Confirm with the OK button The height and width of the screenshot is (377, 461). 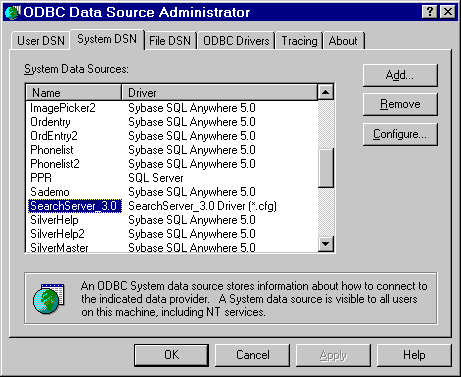pyautogui.click(x=171, y=355)
